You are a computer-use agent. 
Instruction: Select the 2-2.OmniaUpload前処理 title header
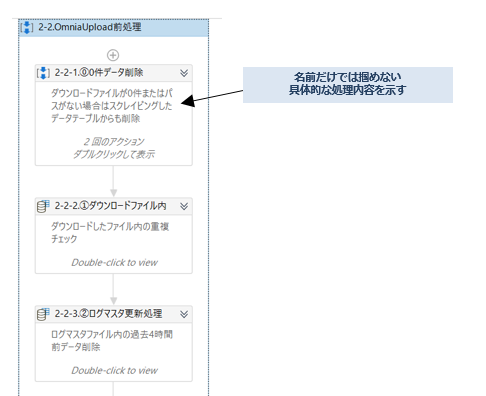[114, 28]
